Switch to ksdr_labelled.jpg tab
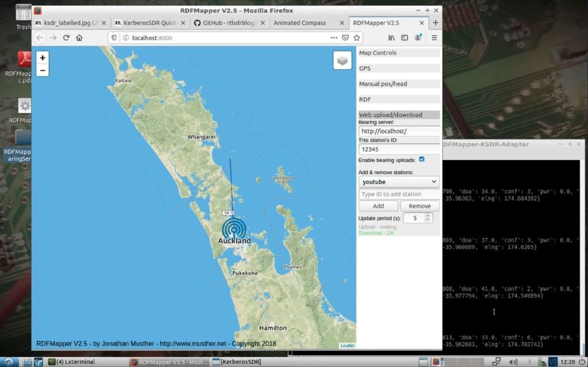The width and height of the screenshot is (588, 367). click(71, 23)
